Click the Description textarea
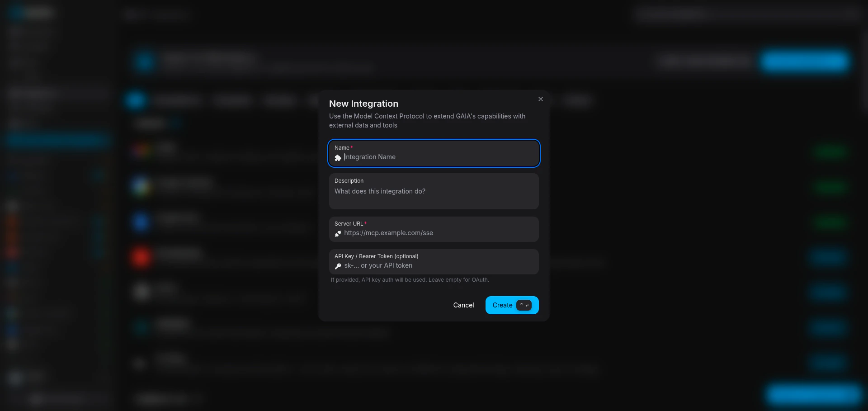Image resolution: width=868 pixels, height=411 pixels. point(433,191)
